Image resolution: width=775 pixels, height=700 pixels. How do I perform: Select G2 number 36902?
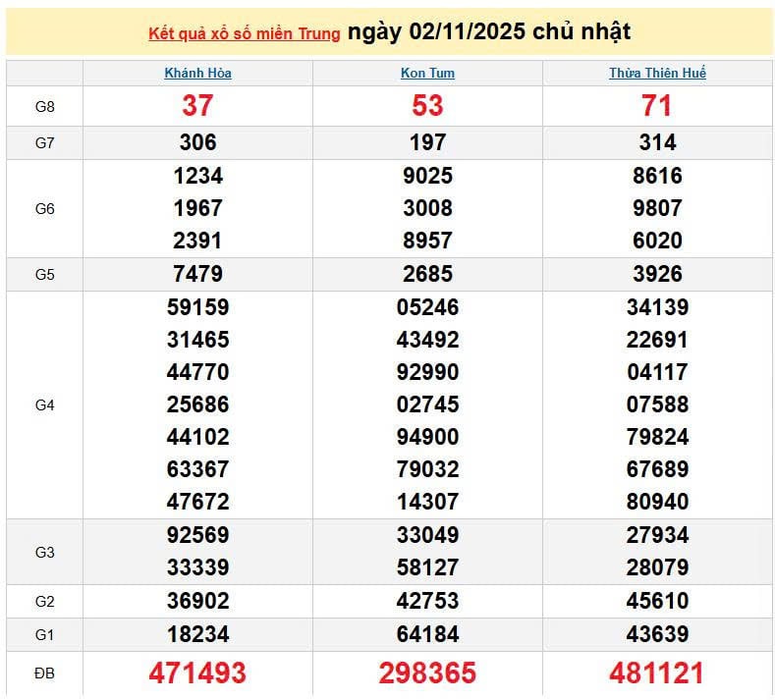[x=197, y=601]
